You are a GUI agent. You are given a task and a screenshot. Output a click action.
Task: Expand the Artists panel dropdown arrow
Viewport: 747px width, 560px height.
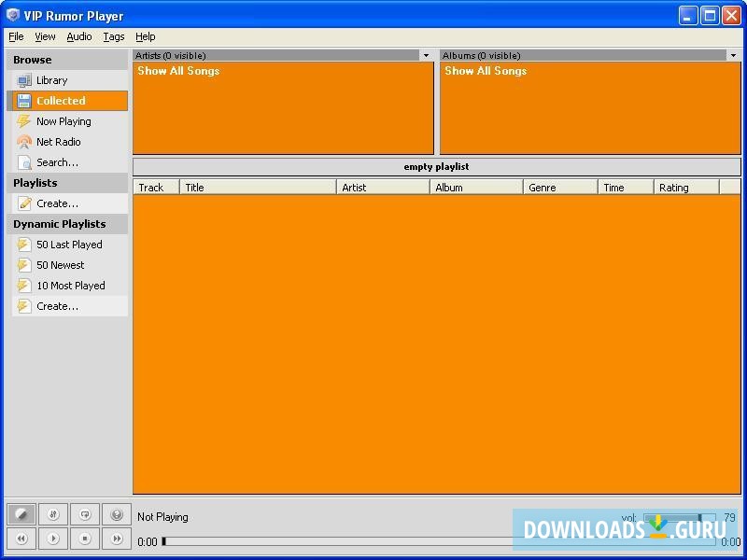427,56
